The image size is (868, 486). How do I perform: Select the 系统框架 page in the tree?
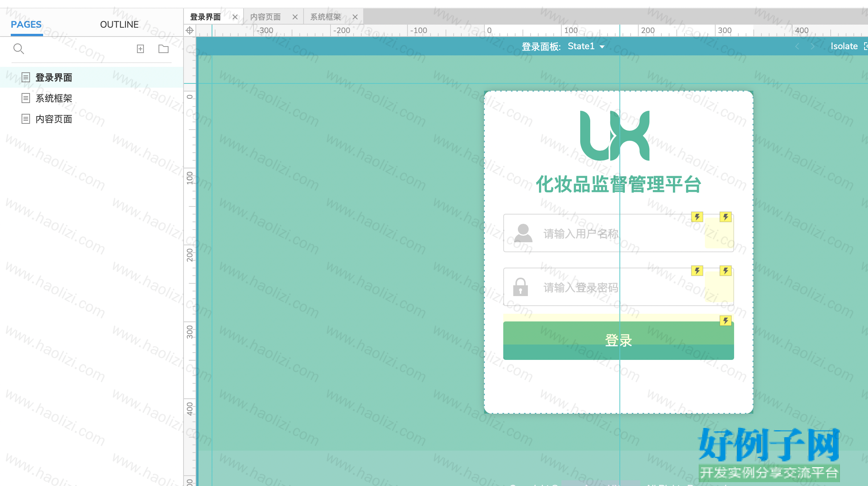[92, 98]
